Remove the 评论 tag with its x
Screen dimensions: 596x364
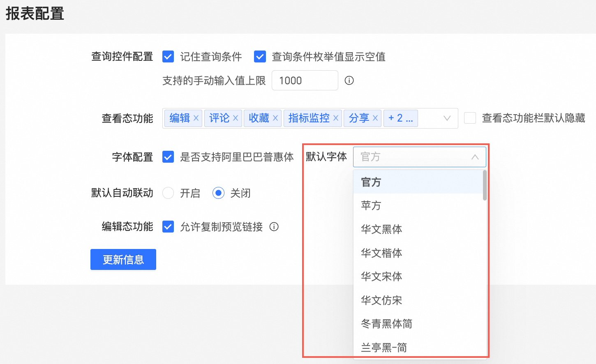236,118
